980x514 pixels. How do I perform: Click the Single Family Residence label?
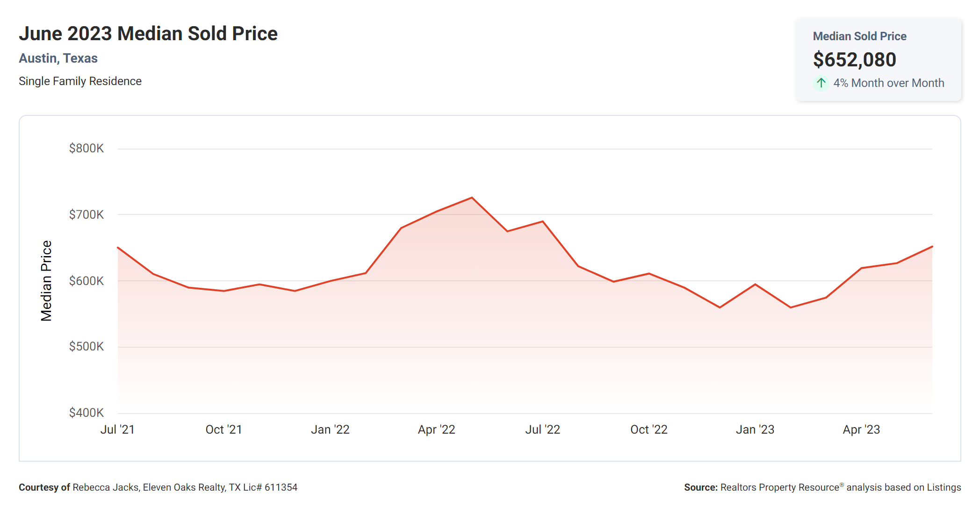click(x=80, y=81)
